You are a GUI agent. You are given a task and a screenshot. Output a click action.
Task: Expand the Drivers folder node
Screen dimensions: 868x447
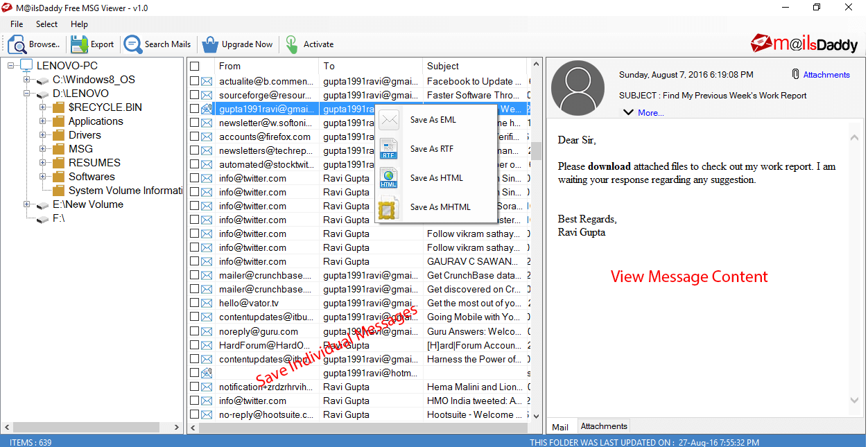pos(43,135)
